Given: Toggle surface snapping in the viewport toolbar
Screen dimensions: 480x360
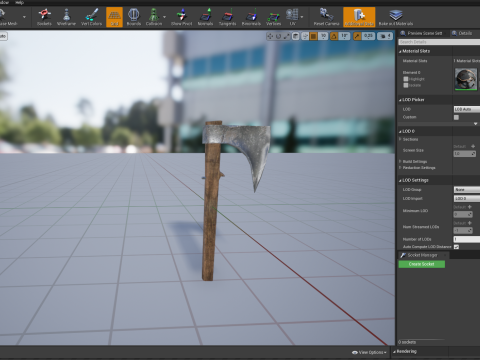Looking at the screenshot, I should [x=305, y=36].
